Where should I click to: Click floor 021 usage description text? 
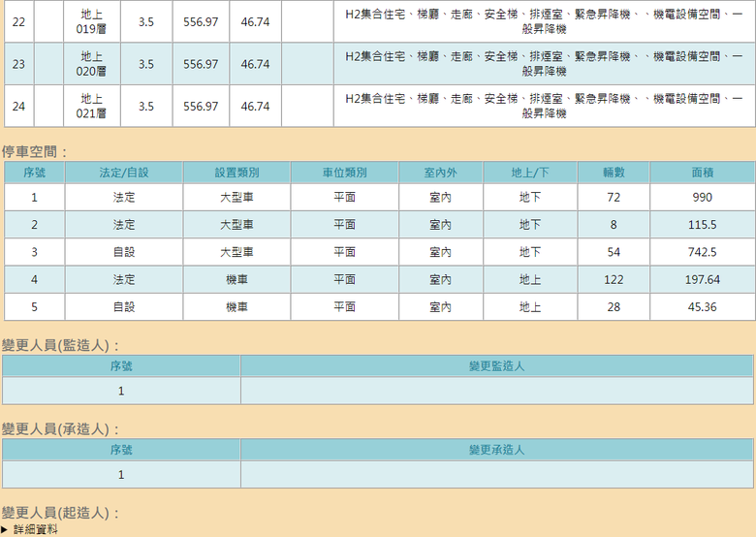tap(544, 106)
